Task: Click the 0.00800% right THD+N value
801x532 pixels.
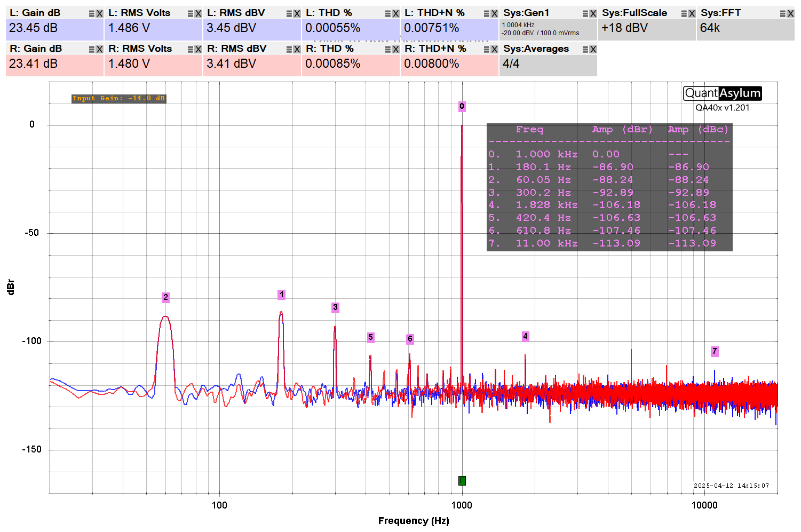Action: pyautogui.click(x=432, y=63)
